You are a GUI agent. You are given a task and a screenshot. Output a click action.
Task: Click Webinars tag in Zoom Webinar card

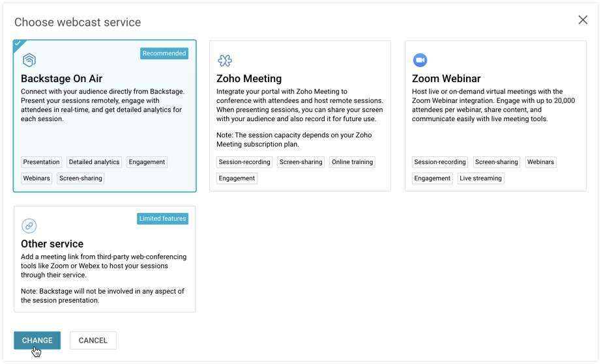540,162
